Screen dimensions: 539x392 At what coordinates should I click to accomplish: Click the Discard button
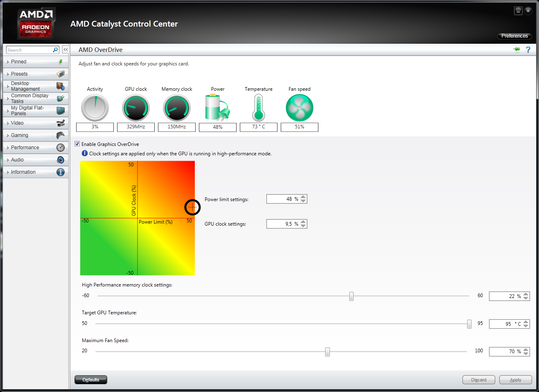point(479,380)
